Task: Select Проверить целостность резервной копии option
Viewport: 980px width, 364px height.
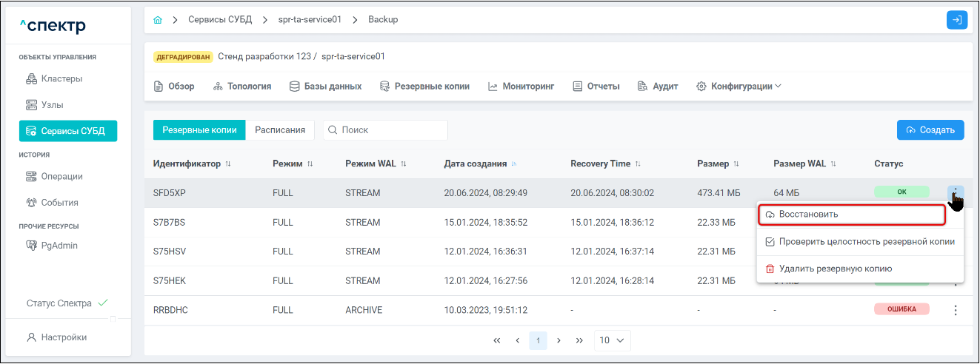Action: pyautogui.click(x=859, y=242)
